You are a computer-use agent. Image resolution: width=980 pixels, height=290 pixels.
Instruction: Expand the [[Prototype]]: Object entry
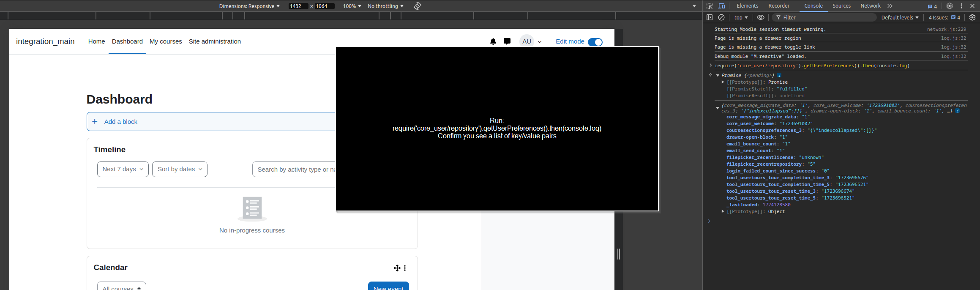pyautogui.click(x=723, y=211)
